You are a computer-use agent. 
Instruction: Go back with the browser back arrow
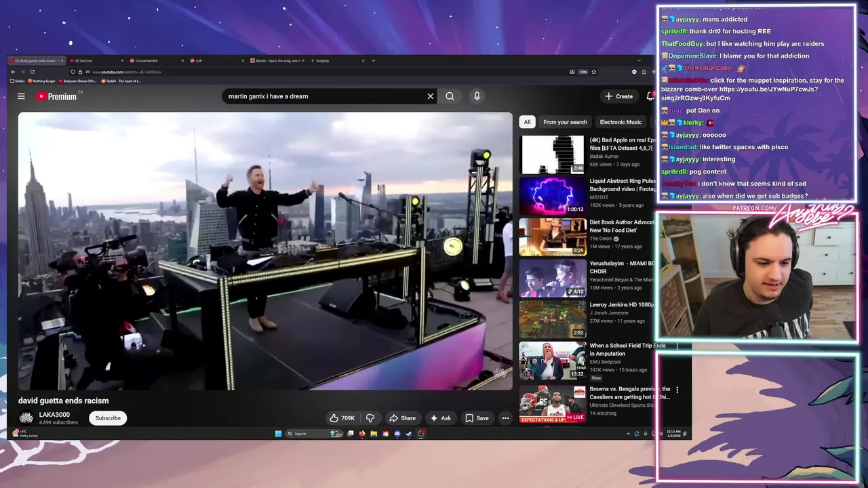point(13,72)
